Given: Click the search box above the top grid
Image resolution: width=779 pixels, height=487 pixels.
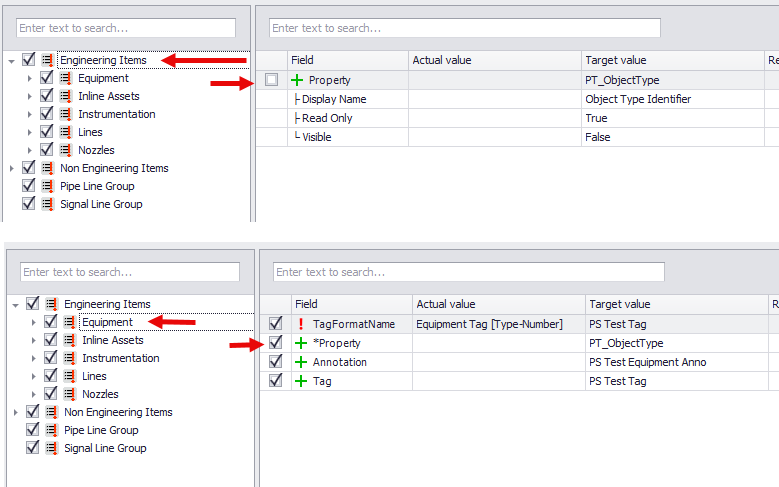Looking at the screenshot, I should coord(464,28).
